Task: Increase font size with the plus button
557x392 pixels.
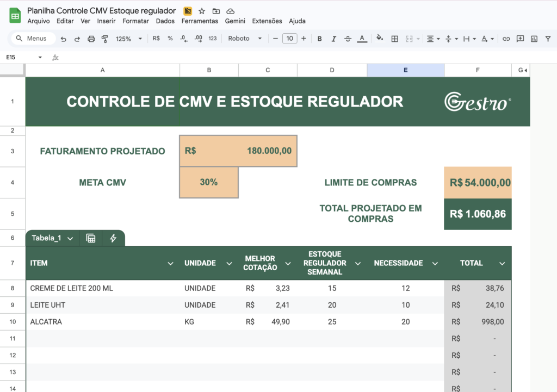Action: pos(303,39)
